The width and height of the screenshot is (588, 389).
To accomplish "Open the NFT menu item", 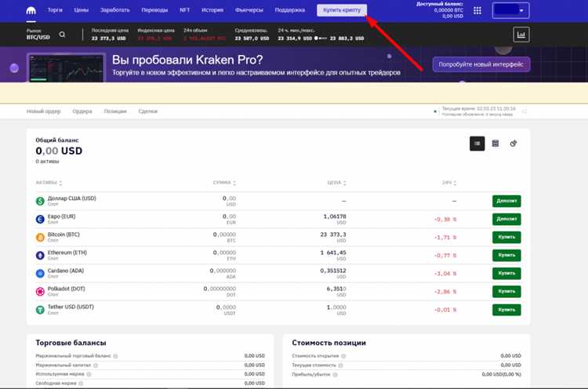I will tap(184, 10).
